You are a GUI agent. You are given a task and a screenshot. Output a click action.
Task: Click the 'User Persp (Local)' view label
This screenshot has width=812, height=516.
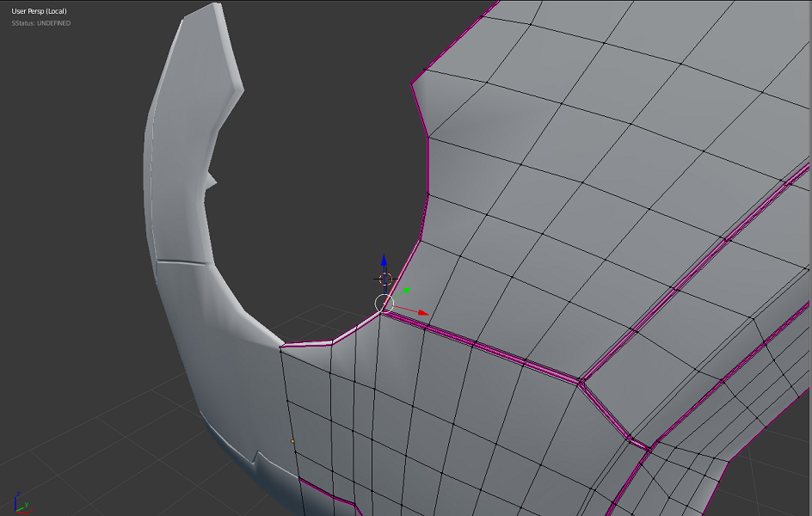pyautogui.click(x=39, y=11)
